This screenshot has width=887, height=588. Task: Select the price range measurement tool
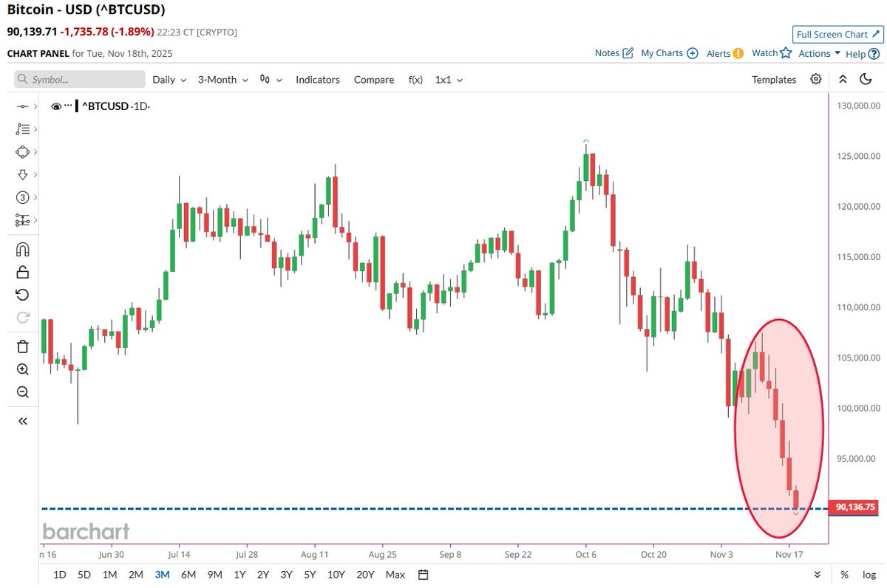(22, 220)
